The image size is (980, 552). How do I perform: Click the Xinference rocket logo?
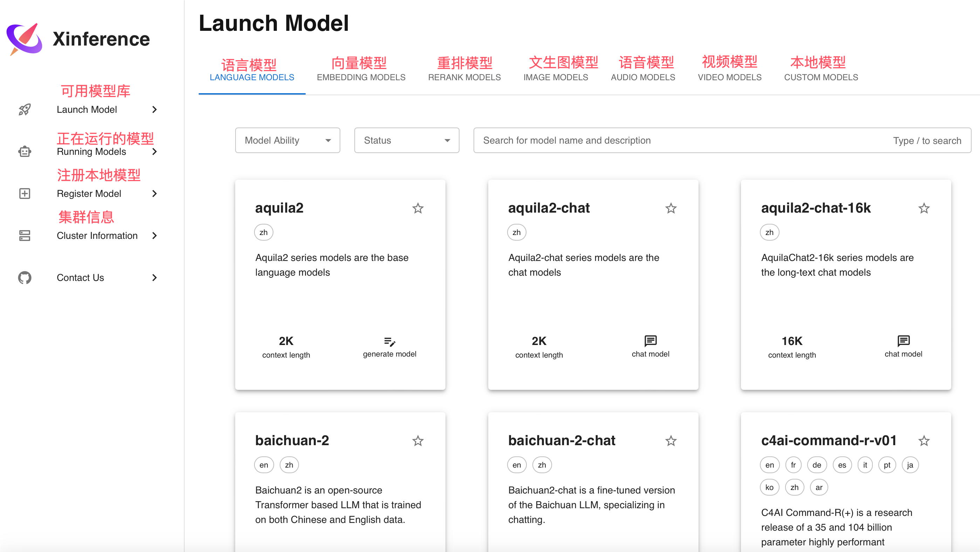point(24,39)
